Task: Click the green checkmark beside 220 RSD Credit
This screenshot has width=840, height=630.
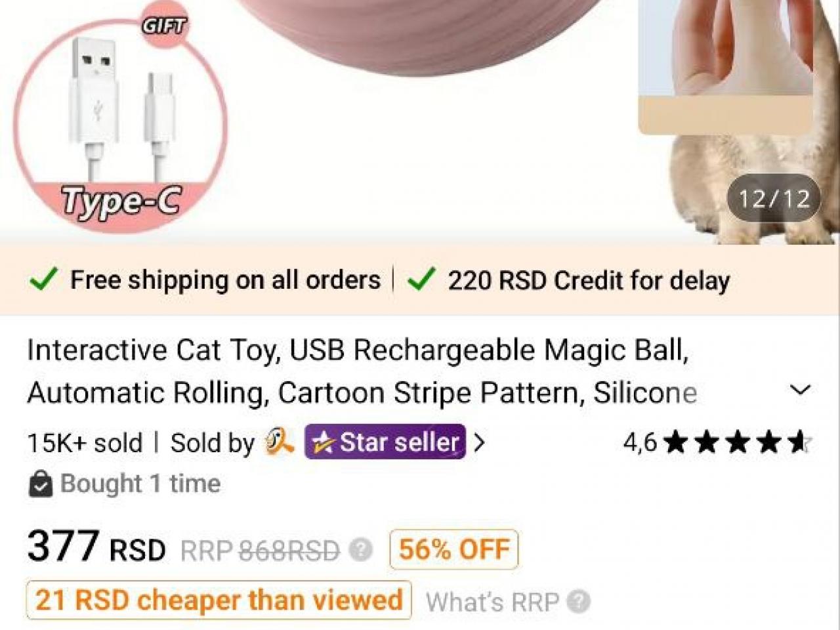Action: coord(421,280)
